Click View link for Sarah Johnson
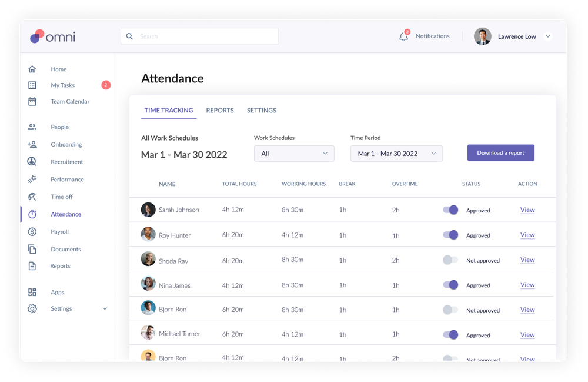588x382 pixels. tap(527, 210)
